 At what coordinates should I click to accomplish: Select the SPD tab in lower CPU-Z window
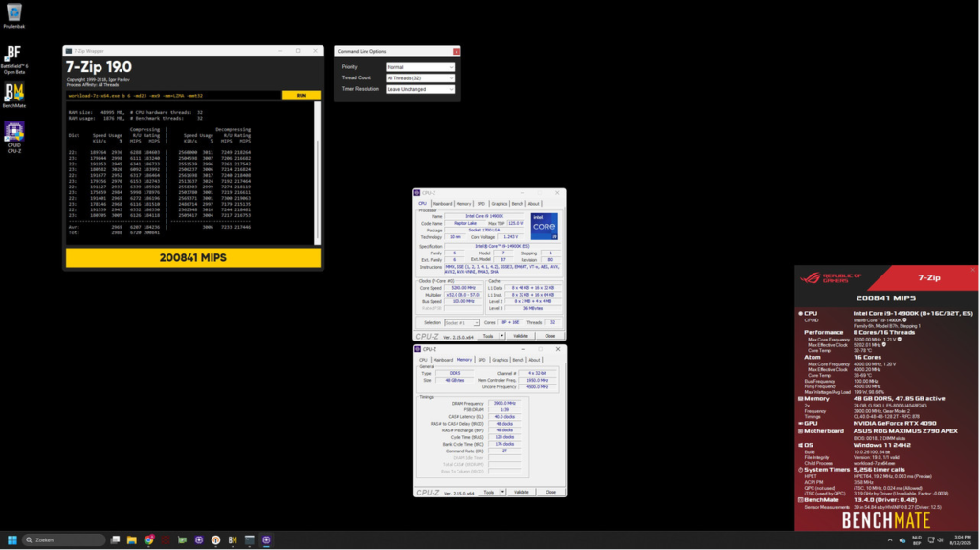pos(481,360)
